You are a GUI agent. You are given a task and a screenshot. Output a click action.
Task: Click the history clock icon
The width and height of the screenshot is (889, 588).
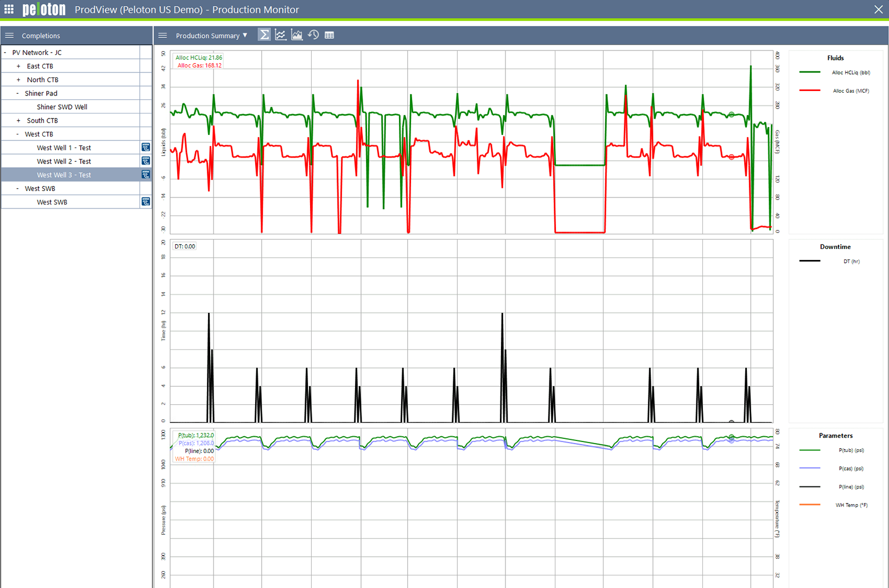(x=313, y=35)
